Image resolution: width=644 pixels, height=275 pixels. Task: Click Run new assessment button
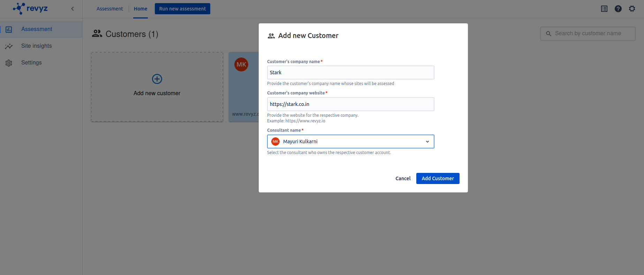coord(182,9)
